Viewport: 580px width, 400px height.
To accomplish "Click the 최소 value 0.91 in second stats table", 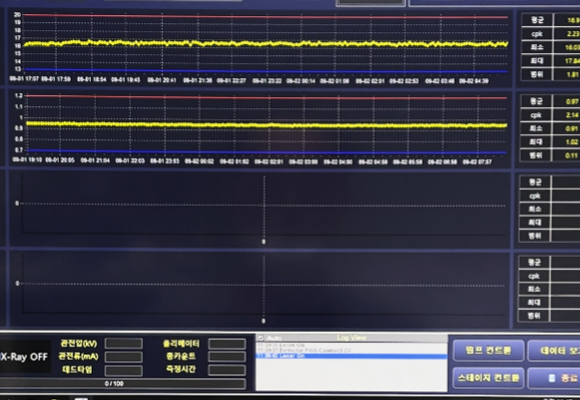I will click(572, 129).
